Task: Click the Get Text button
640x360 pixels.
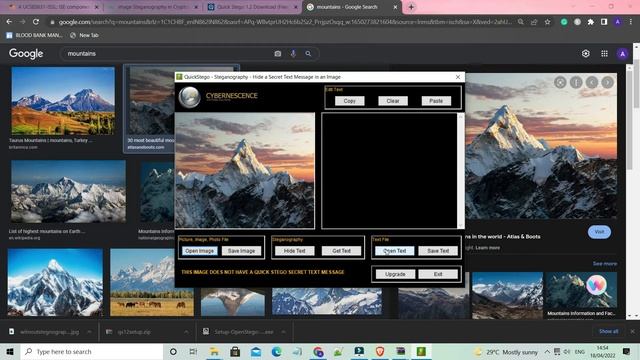Action: tap(341, 251)
